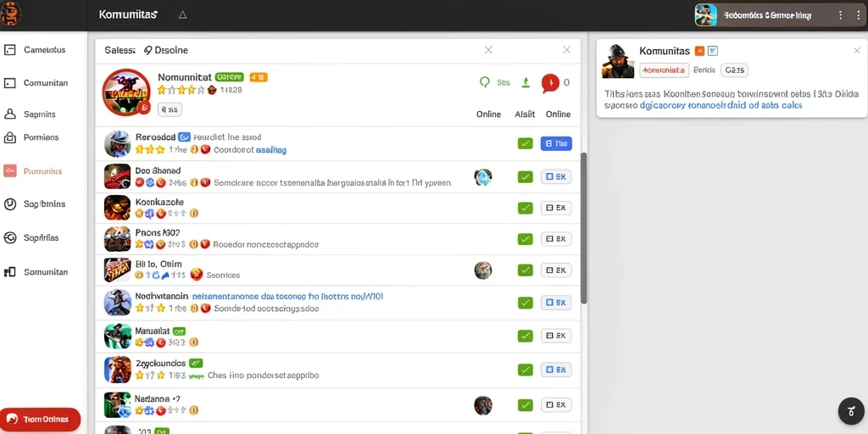Click the red Trom Otninas button
Viewport: 868px width, 434px height.
point(41,419)
